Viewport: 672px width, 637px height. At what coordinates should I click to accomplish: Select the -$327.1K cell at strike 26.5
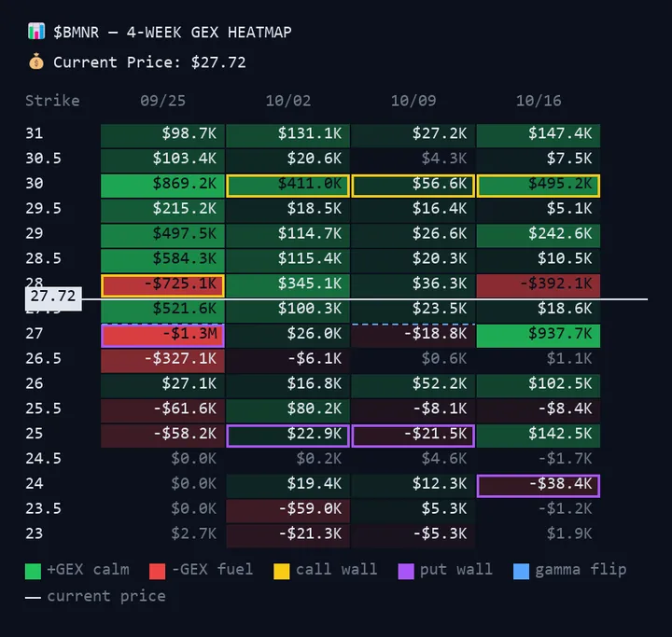tap(162, 361)
